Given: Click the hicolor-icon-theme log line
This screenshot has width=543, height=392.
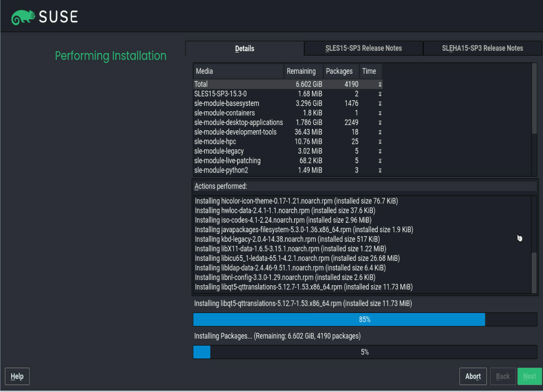Looking at the screenshot, I should [296, 201].
